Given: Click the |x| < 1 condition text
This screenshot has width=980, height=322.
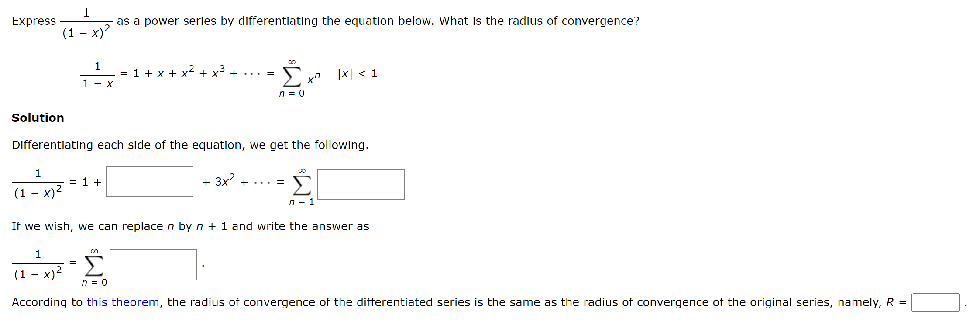Looking at the screenshot, I should [356, 73].
